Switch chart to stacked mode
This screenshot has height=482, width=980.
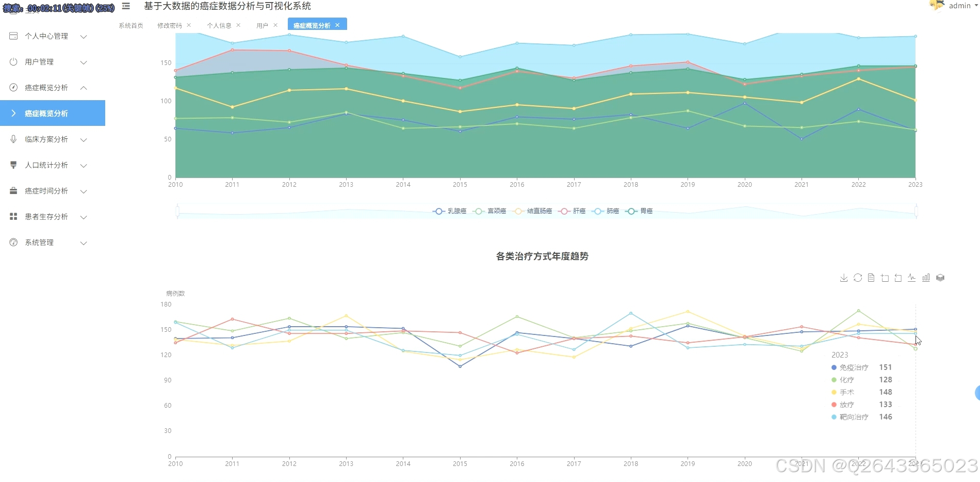pos(940,278)
